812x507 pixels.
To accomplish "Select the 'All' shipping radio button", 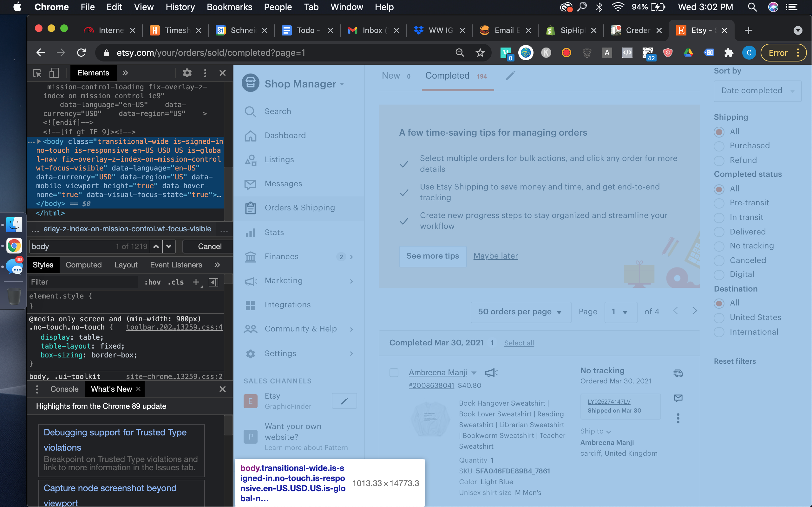I will point(719,132).
